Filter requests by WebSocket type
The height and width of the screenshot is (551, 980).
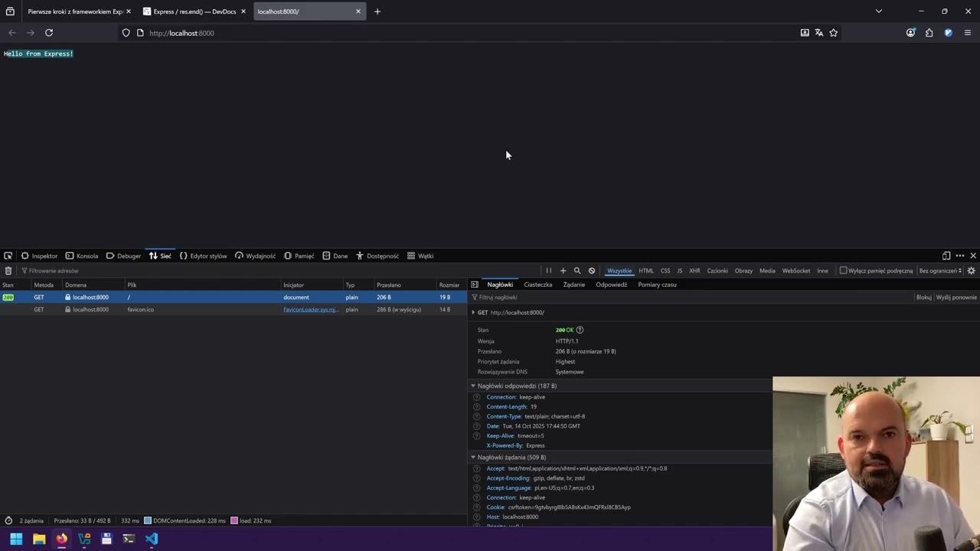(796, 271)
